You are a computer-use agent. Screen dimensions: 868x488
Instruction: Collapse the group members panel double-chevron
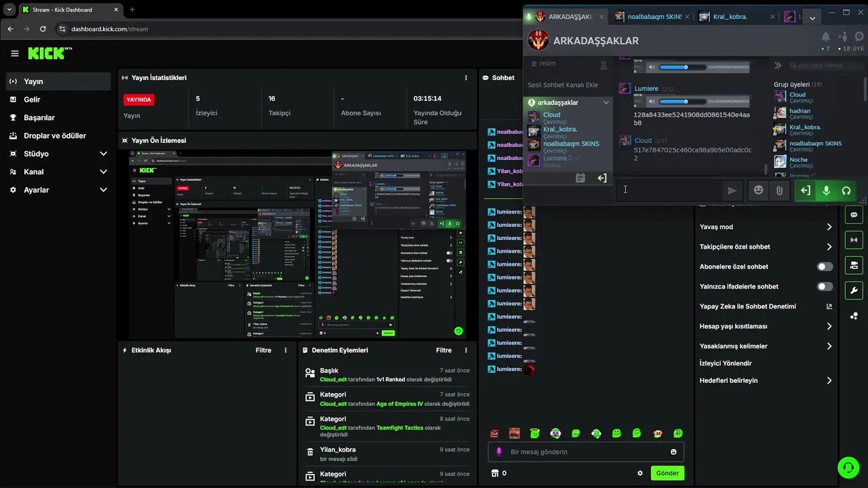778,66
